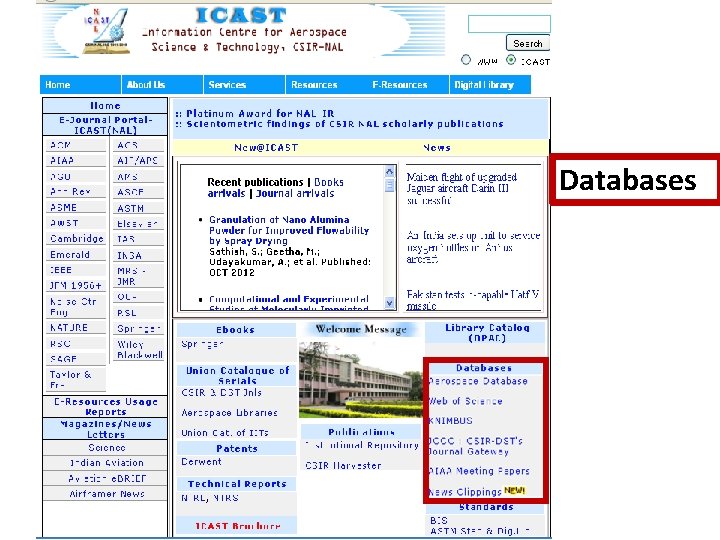Select the ICAST search radio button
The image size is (720, 540).
511,60
